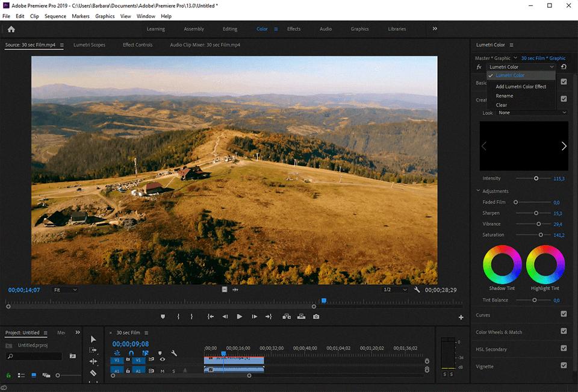Viewport: 578px width, 392px height.
Task: Step back one frame
Action: pos(225,316)
